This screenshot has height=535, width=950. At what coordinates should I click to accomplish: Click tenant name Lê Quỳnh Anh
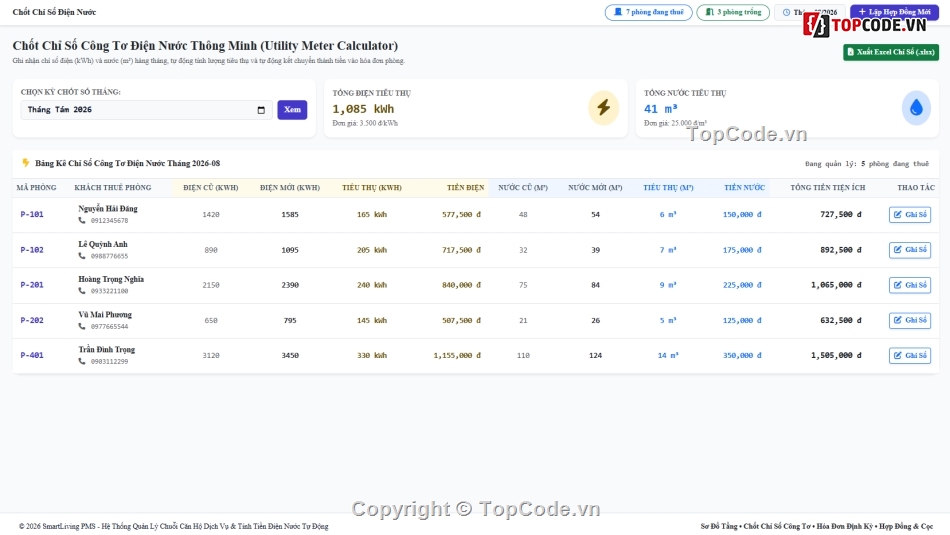(103, 244)
